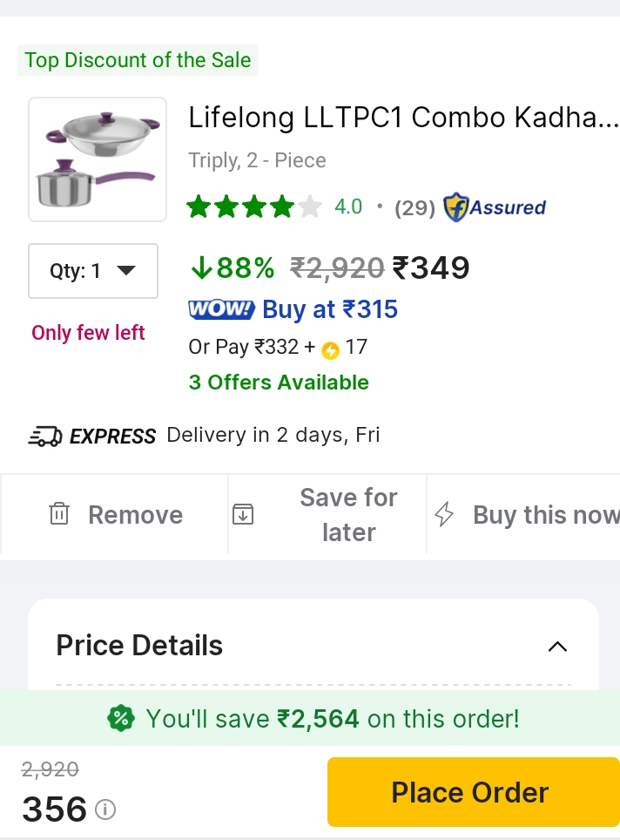Click Remove to delete the cart item
This screenshot has width=620, height=840.
pyautogui.click(x=135, y=515)
